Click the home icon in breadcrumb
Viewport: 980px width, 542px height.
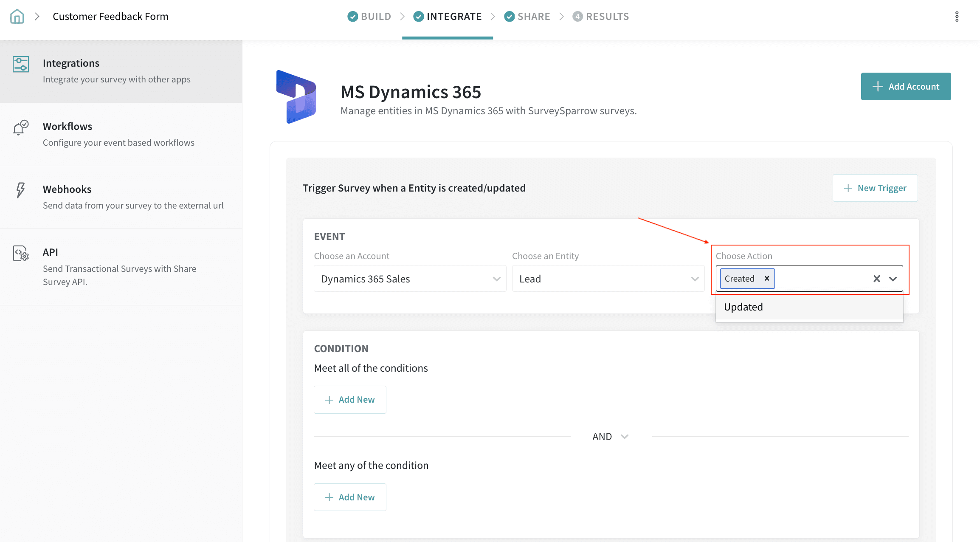pos(17,17)
